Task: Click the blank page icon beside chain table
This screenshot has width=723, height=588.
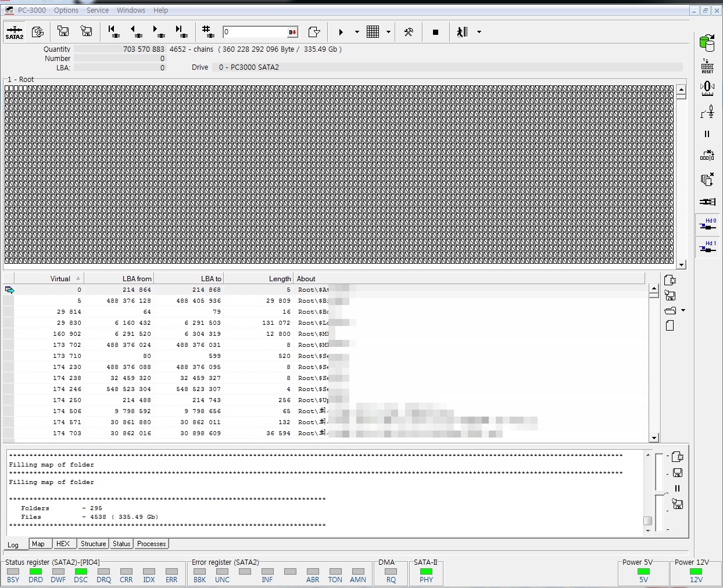Action: pos(670,325)
